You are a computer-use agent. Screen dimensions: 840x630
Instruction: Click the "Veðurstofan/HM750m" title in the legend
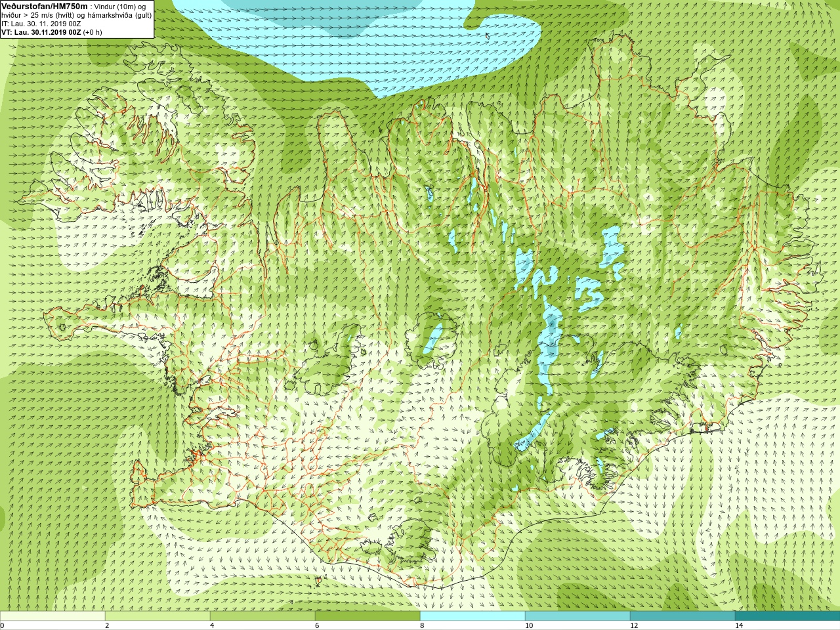click(45, 7)
